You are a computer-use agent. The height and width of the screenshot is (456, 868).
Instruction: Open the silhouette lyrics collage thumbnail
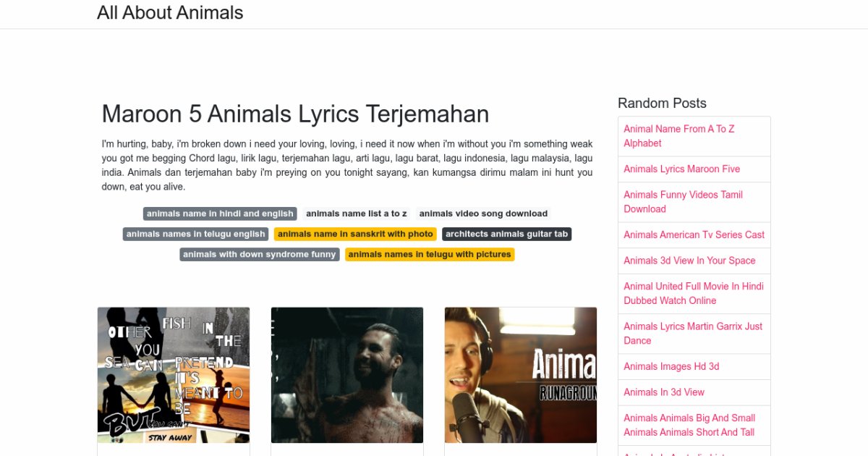[x=174, y=375]
